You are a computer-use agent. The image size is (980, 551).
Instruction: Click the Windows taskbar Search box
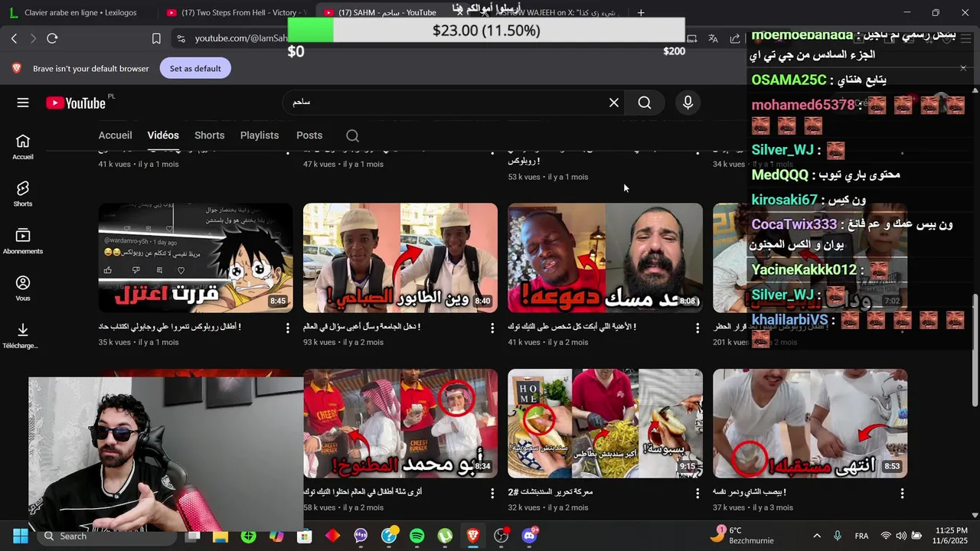107,536
